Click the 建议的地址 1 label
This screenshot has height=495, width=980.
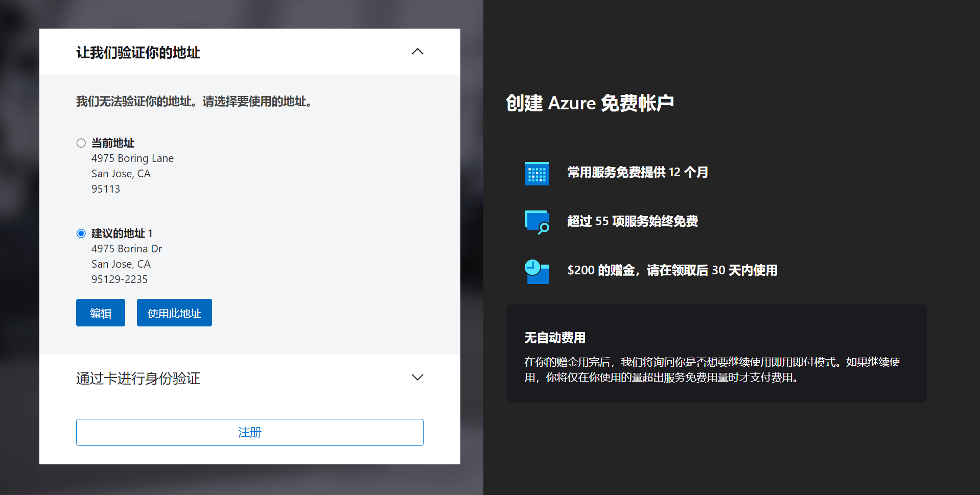click(x=122, y=233)
